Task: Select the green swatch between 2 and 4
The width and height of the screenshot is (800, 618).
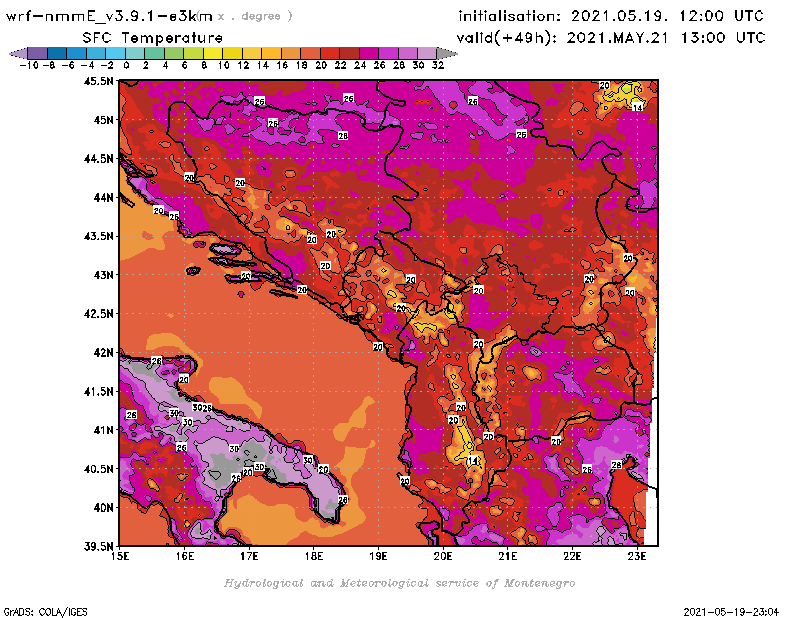Action: click(x=155, y=53)
